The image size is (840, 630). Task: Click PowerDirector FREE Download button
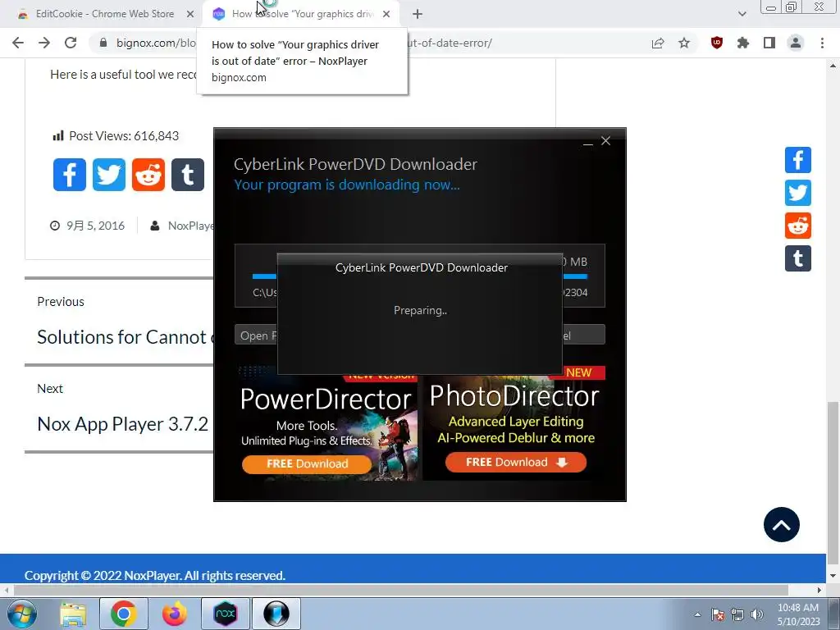[x=307, y=463]
